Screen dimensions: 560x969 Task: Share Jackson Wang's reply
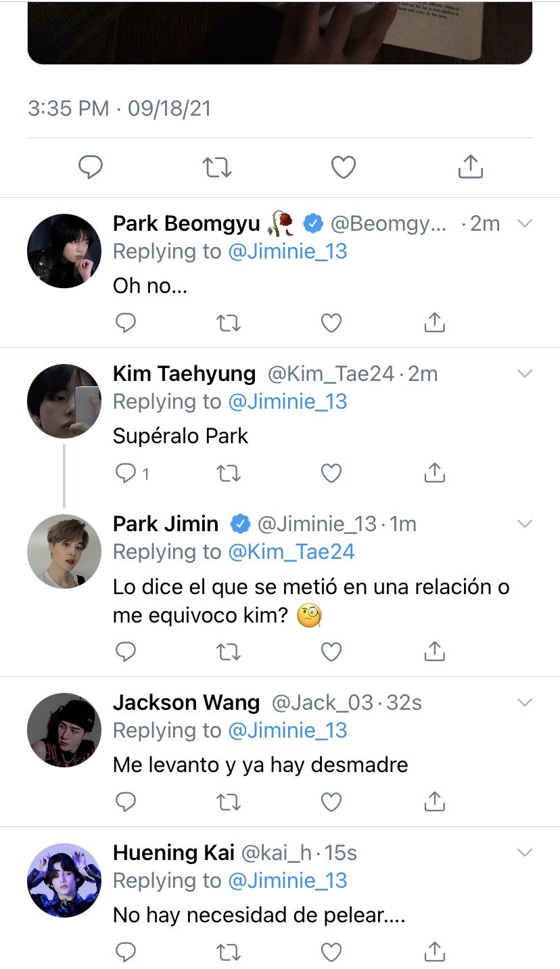pos(434,801)
